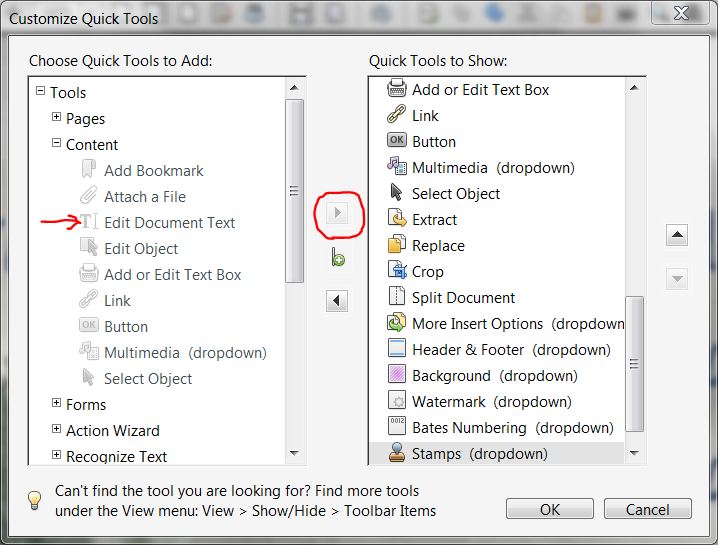Select 'Watermark (dropdown)' row

click(496, 402)
